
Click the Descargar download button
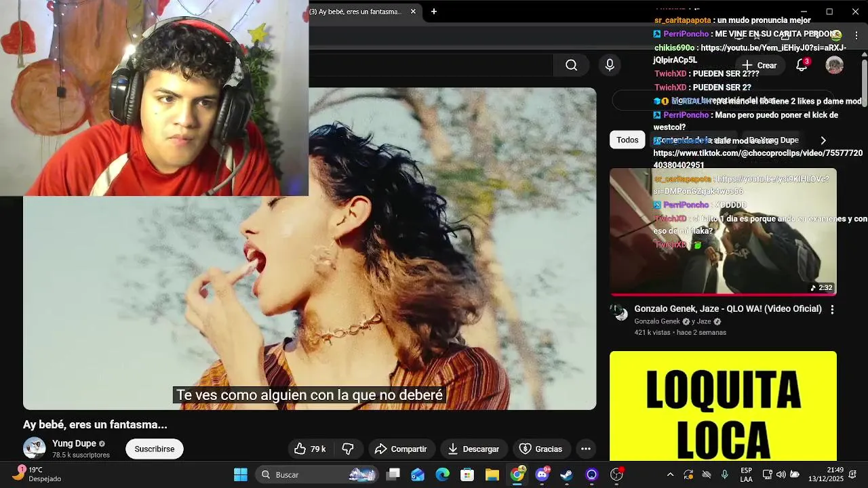[473, 449]
